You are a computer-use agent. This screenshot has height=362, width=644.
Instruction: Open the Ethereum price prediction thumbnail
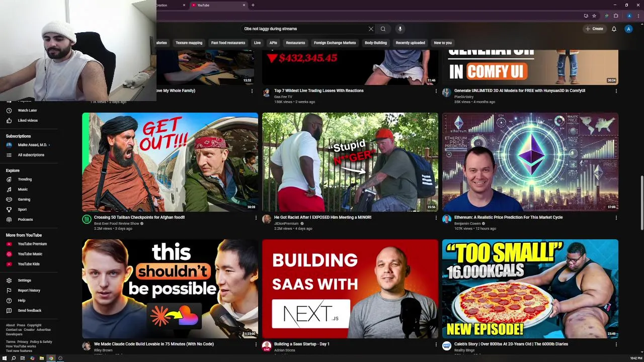coord(530,162)
